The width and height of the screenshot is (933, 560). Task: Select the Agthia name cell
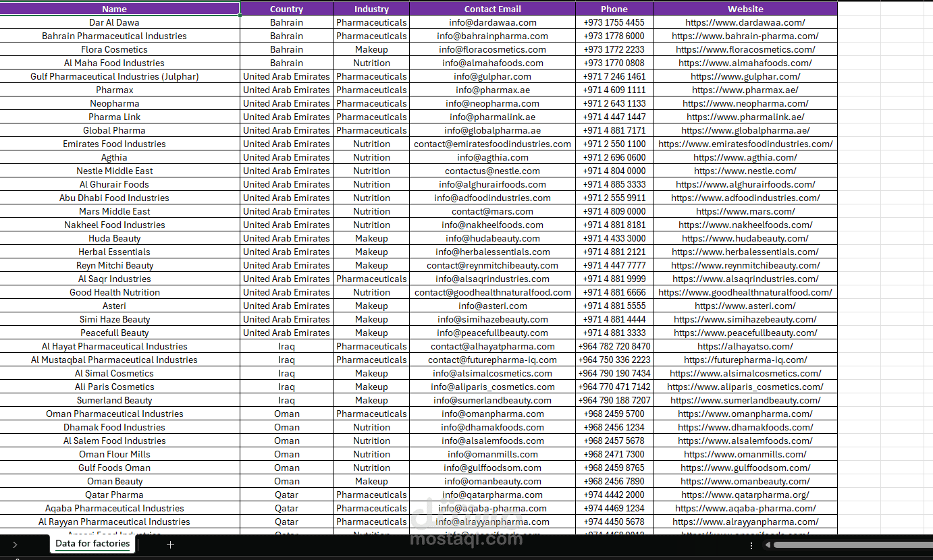pos(119,157)
